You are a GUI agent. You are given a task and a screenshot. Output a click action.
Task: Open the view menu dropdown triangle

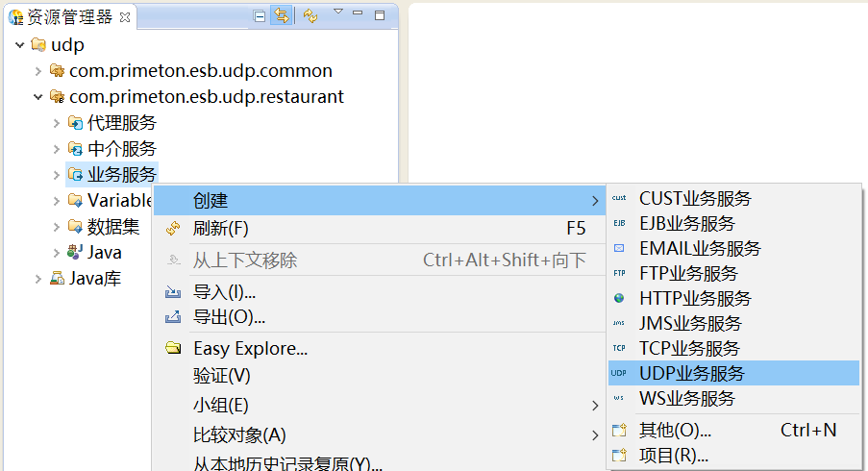(x=337, y=12)
